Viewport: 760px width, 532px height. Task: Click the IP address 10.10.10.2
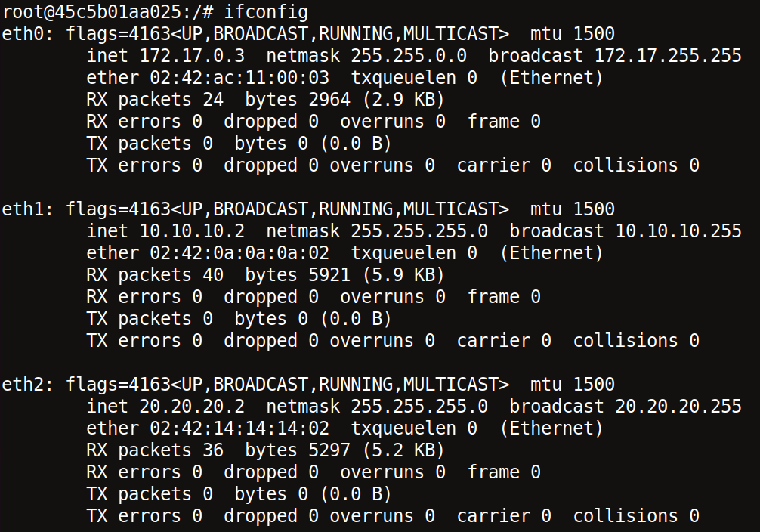coord(192,231)
